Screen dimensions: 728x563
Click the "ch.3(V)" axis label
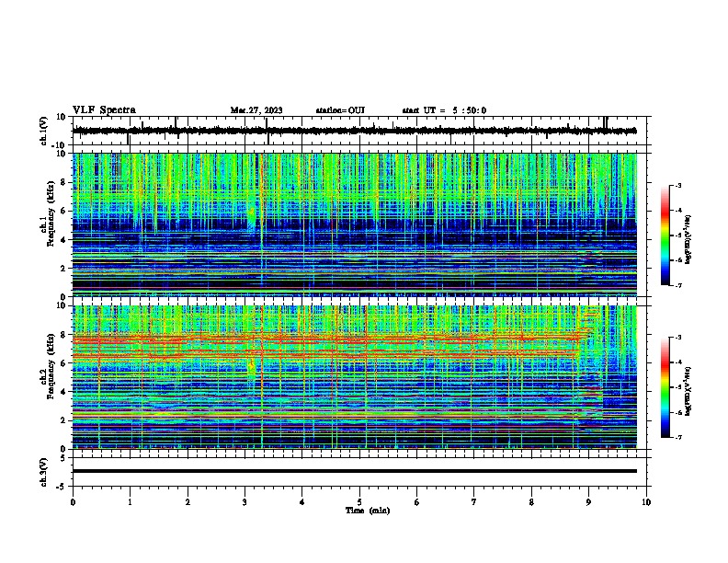click(44, 472)
